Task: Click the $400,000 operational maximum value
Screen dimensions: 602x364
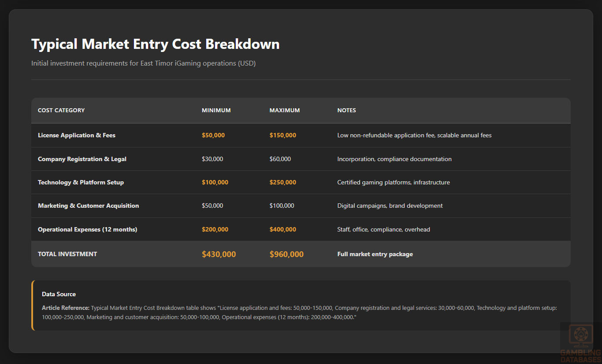Action: point(282,229)
